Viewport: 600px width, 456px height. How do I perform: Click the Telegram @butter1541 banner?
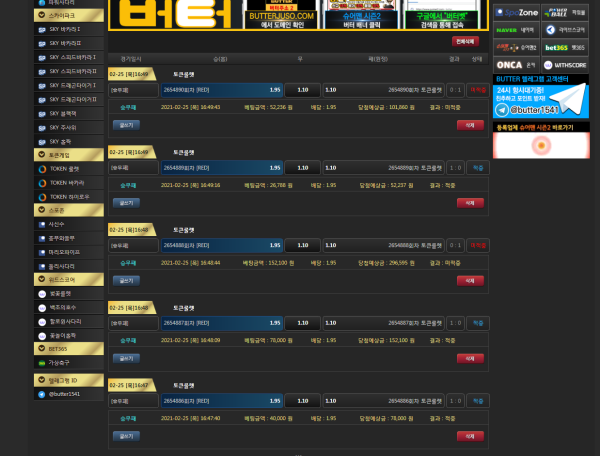[540, 102]
